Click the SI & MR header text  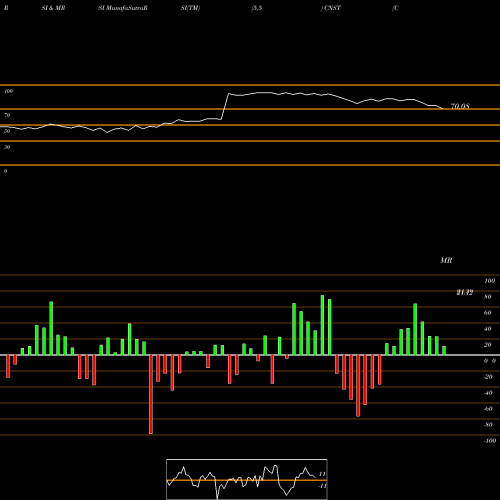click(53, 8)
